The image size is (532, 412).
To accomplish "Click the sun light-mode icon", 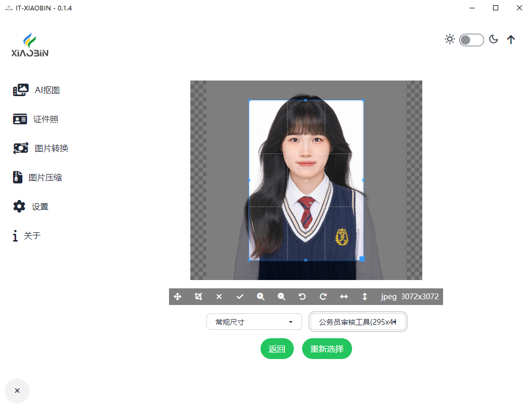I will tap(449, 39).
